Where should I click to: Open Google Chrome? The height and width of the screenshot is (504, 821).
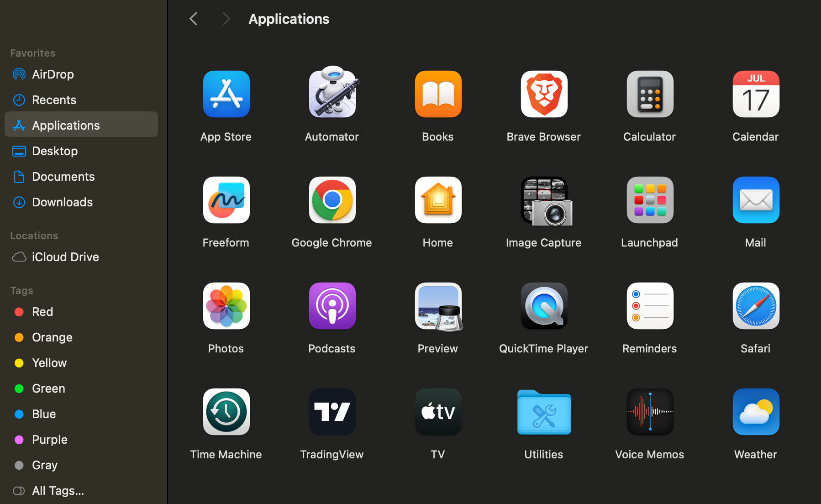pyautogui.click(x=332, y=200)
